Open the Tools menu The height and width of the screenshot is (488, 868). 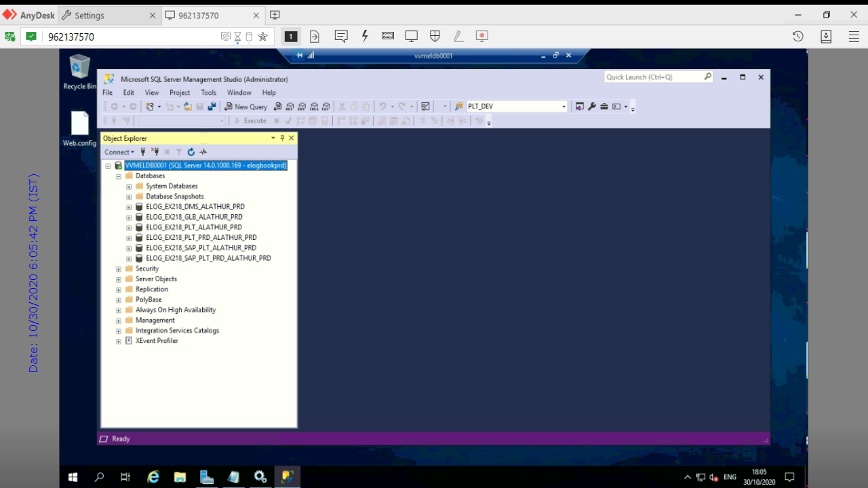(208, 93)
